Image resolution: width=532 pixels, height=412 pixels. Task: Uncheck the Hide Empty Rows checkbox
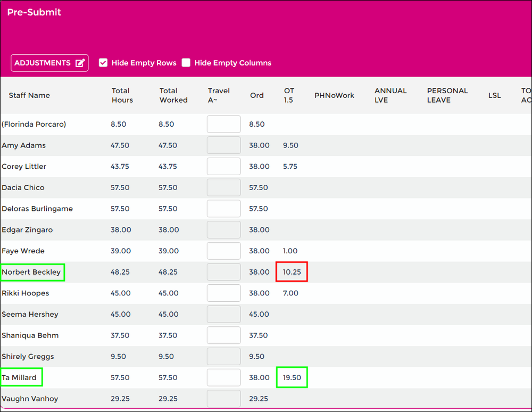tap(103, 63)
